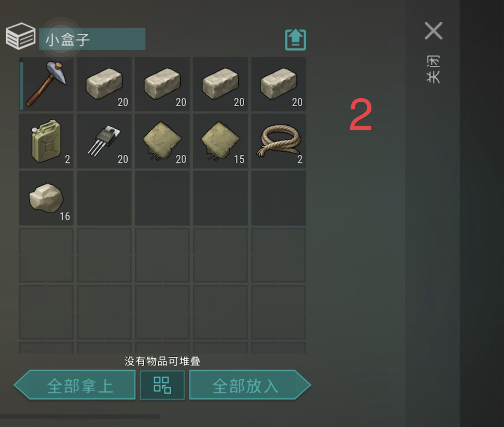
Task: Select the raw stone stack of 16
Action: click(x=46, y=198)
